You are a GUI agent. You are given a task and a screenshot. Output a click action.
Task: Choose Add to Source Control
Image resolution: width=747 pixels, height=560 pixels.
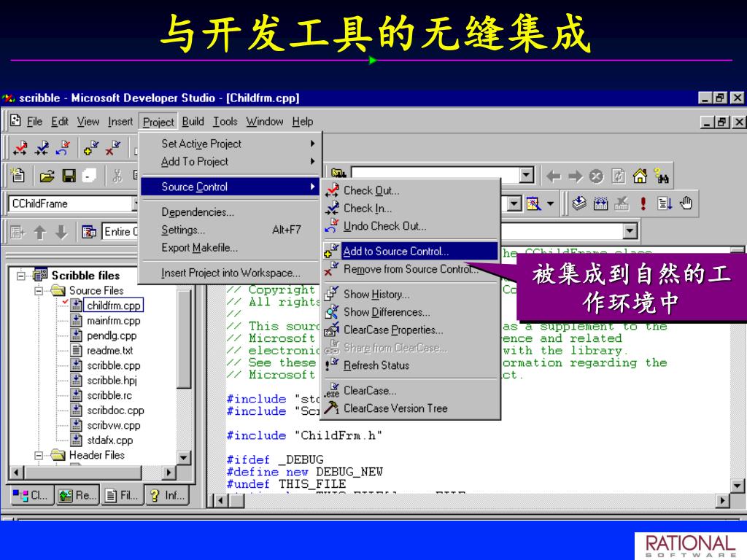[x=410, y=252]
